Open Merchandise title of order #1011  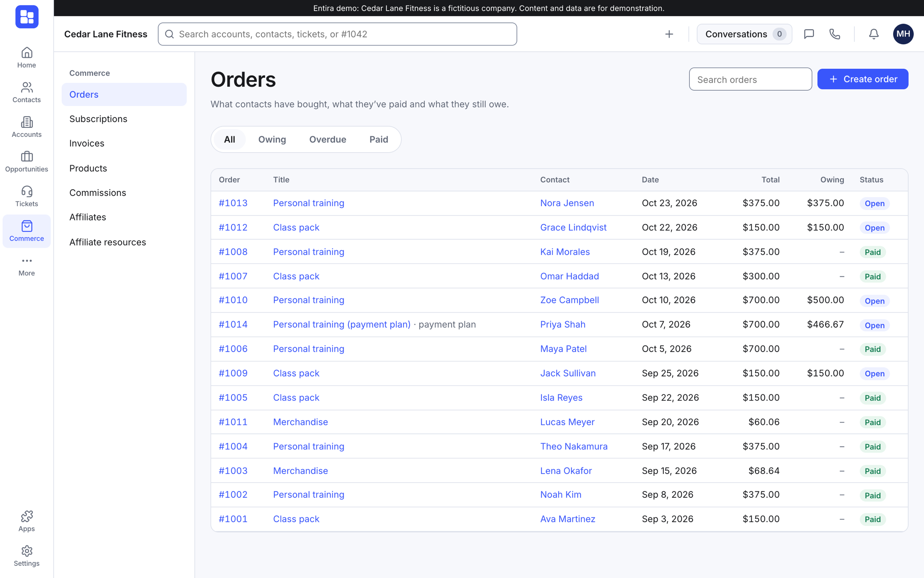pyautogui.click(x=300, y=422)
